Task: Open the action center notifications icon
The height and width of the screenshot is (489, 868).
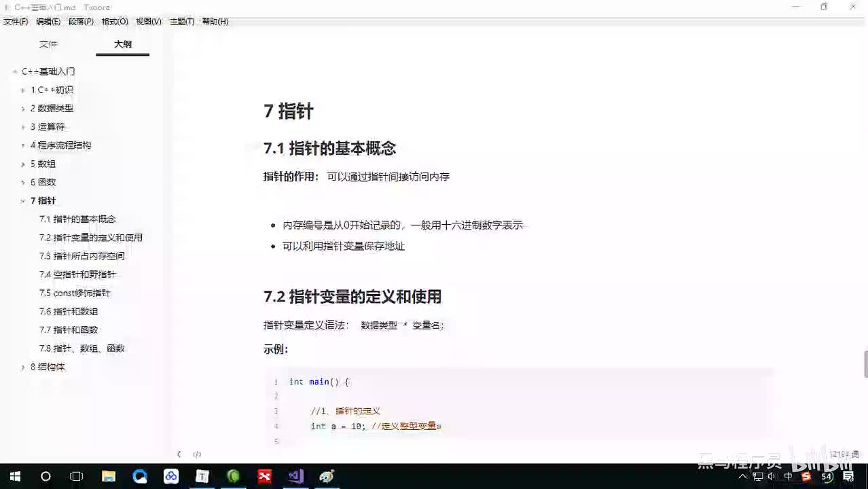Action: click(848, 477)
